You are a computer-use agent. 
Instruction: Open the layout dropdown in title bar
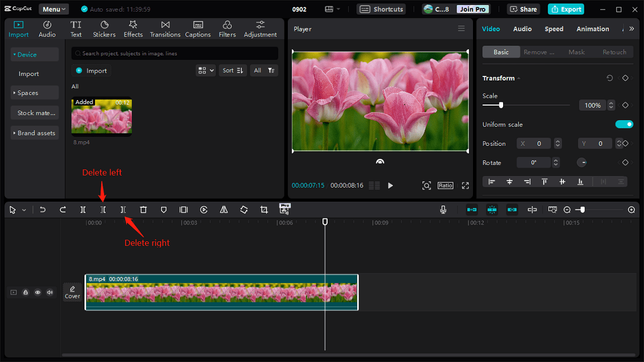pos(332,9)
